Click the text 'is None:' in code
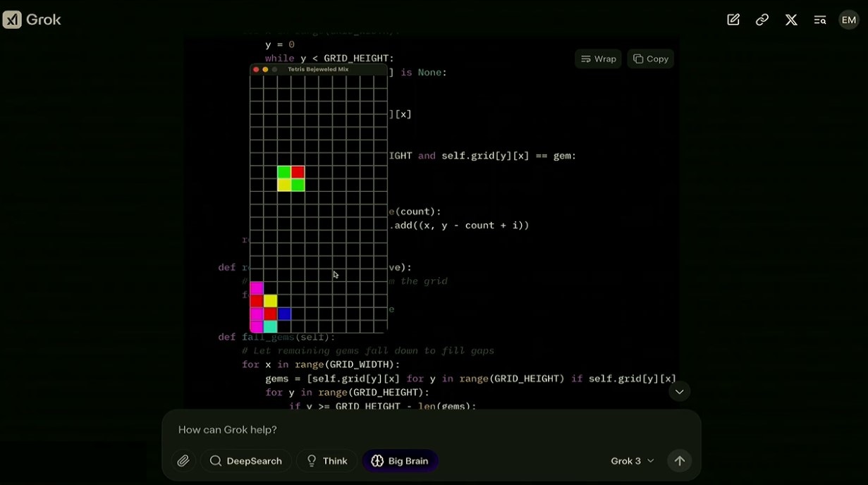 pos(424,73)
